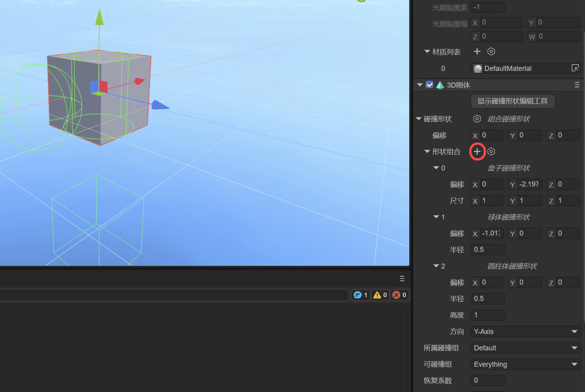Collapse shape item 1 球体碰撞形状
This screenshot has height=392, width=585.
point(436,217)
